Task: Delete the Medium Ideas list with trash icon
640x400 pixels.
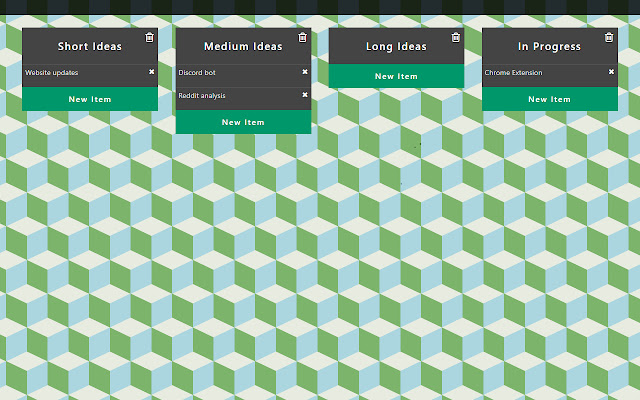Action: coord(302,38)
